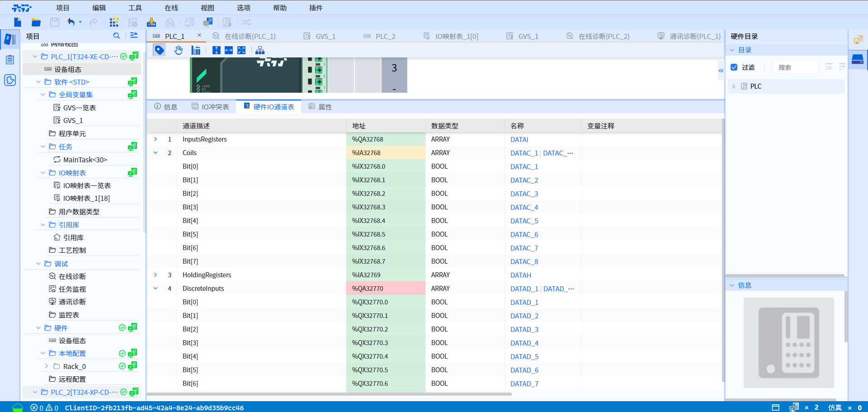Open the topology/network structure view icon
This screenshot has width=868, height=412.
[260, 50]
